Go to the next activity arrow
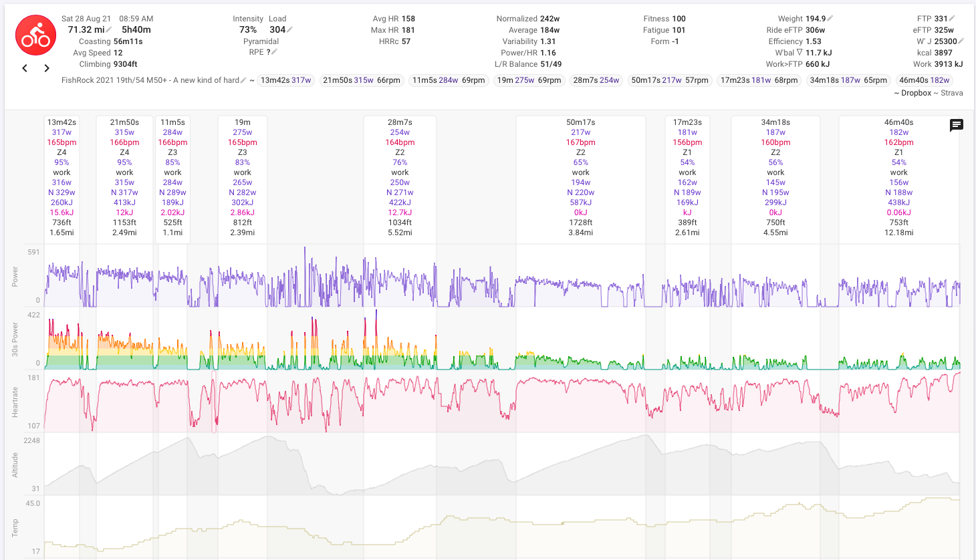 pos(47,68)
